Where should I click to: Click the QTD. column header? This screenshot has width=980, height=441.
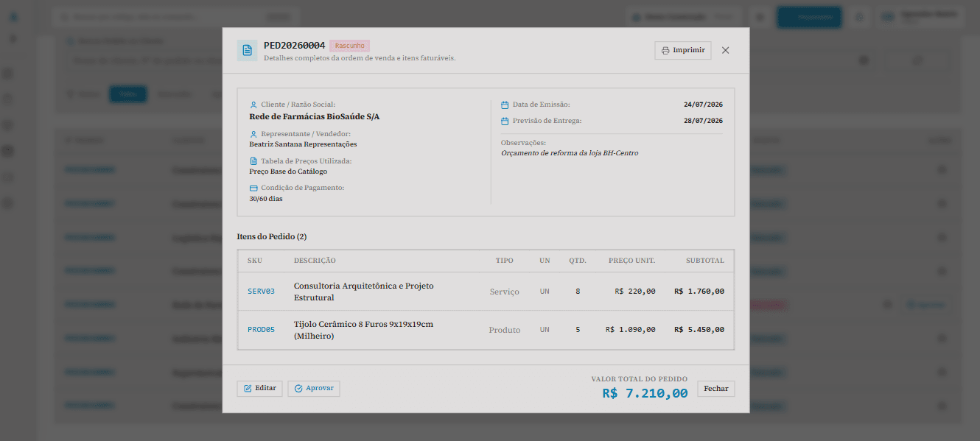578,261
